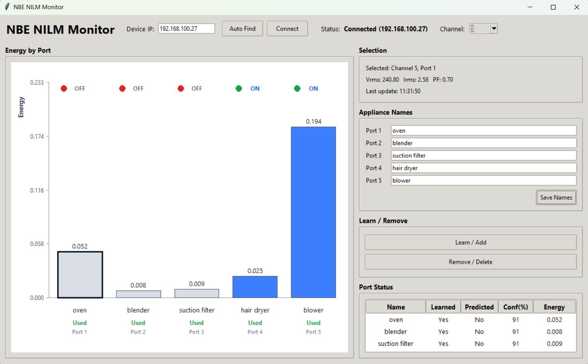Click the Port 1 name field labeled oven
The width and height of the screenshot is (588, 364).
click(483, 130)
